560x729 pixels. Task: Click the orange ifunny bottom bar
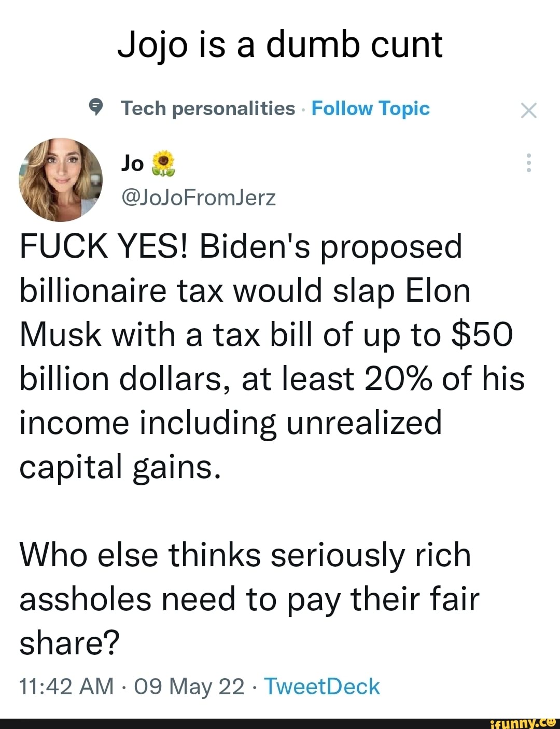point(280,723)
